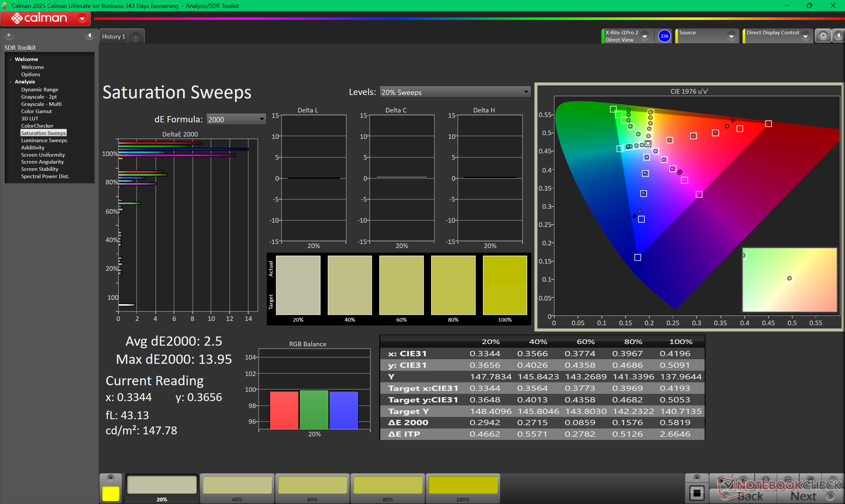Click the round pin button above SDR Toolkit
The height and width of the screenshot is (504, 845).
pos(9,35)
